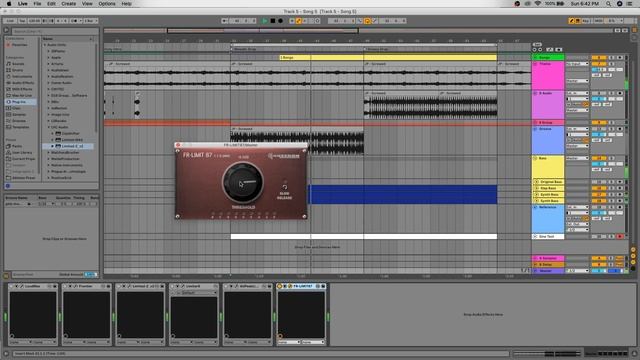Toggle Info View at bottom-left corner
Viewport: 640px width, 360px height.
pyautogui.click(x=6, y=353)
